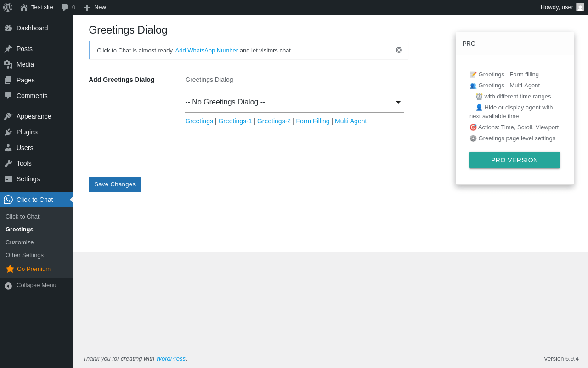
Task: Select the Greetings-2 link
Action: pos(274,121)
